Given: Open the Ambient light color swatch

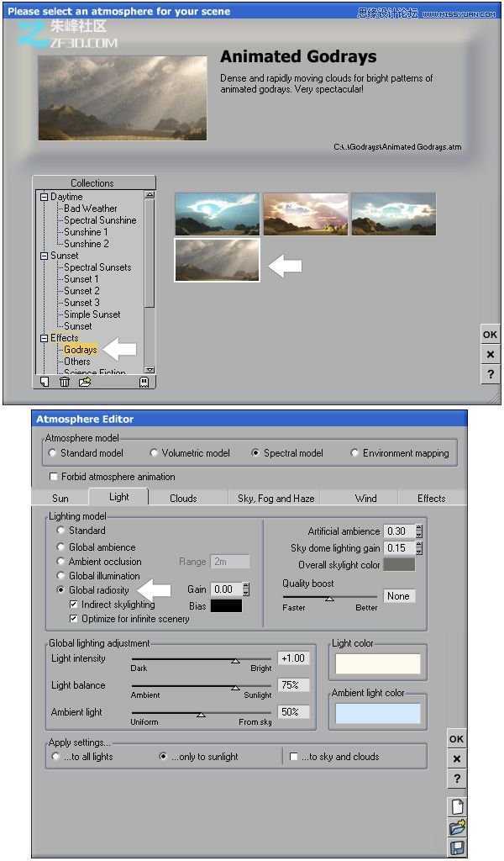Looking at the screenshot, I should [378, 713].
